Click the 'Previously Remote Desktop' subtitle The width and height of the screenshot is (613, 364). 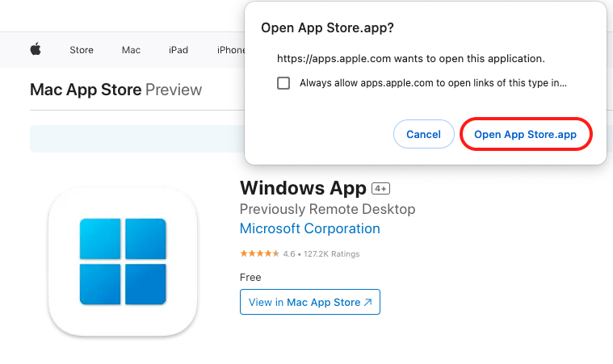point(327,209)
